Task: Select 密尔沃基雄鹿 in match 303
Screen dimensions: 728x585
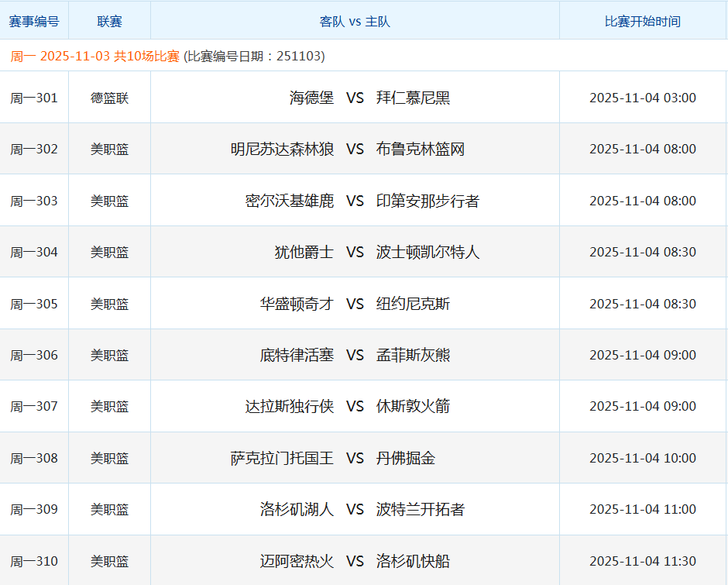Action: point(289,201)
